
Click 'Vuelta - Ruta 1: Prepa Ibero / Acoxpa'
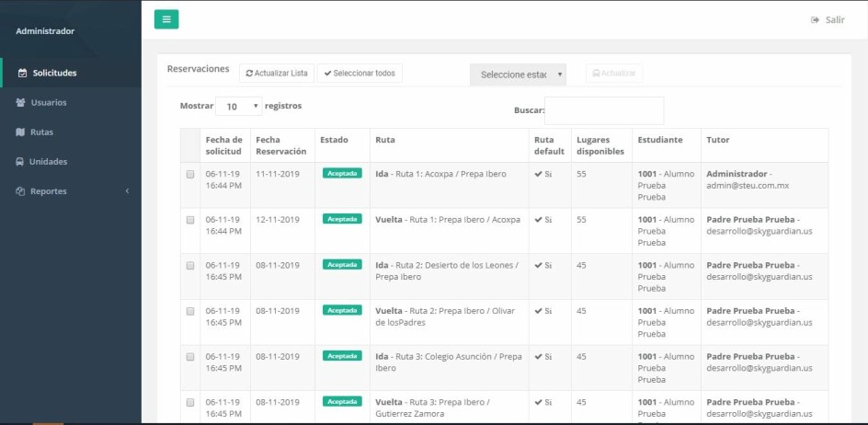[448, 220]
